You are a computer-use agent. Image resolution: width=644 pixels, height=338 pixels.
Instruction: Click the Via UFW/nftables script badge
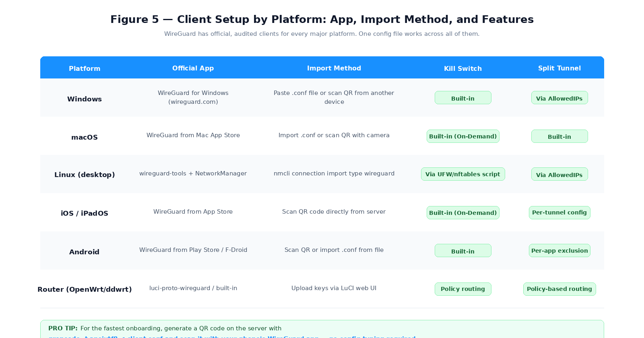tap(463, 174)
